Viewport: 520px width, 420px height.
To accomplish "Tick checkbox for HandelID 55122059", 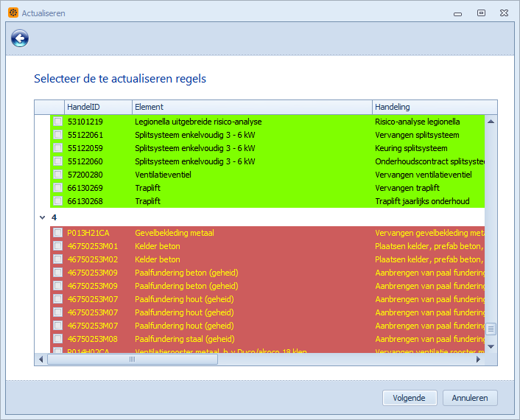I will click(x=57, y=147).
